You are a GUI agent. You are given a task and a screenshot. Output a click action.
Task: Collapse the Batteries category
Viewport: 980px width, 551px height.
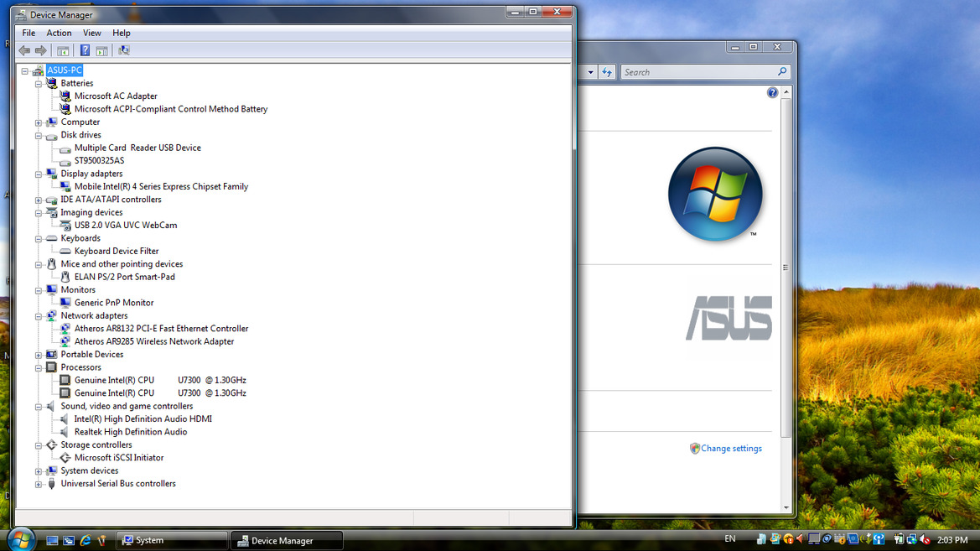38,84
